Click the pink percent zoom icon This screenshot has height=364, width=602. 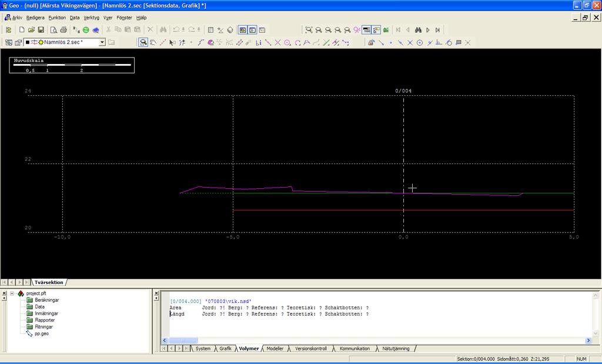coord(357,30)
